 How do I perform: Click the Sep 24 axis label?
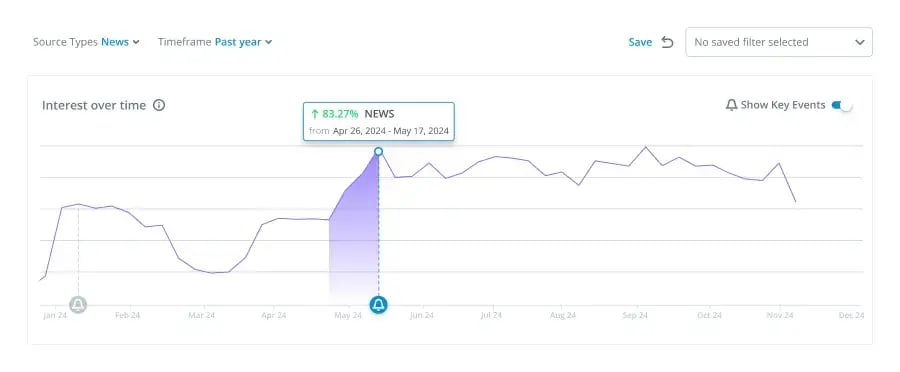pos(635,315)
